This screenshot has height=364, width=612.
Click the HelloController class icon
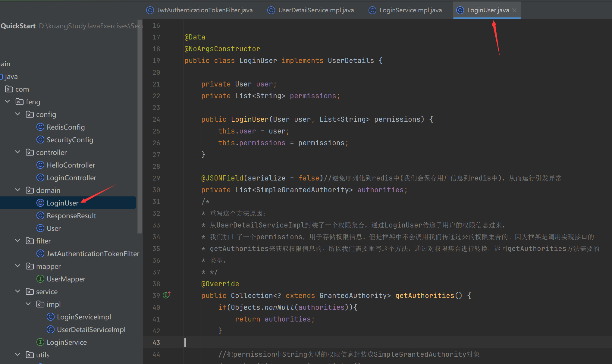point(40,165)
